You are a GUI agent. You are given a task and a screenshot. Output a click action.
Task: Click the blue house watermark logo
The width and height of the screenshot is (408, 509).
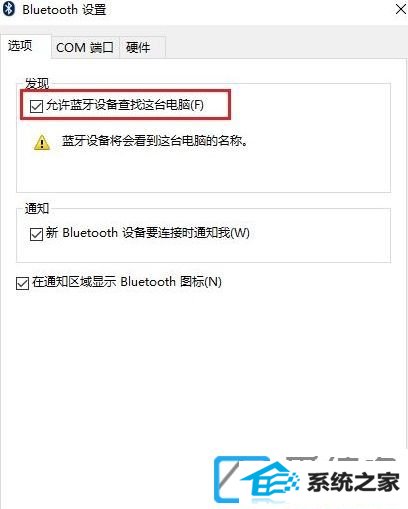pyautogui.click(x=257, y=480)
